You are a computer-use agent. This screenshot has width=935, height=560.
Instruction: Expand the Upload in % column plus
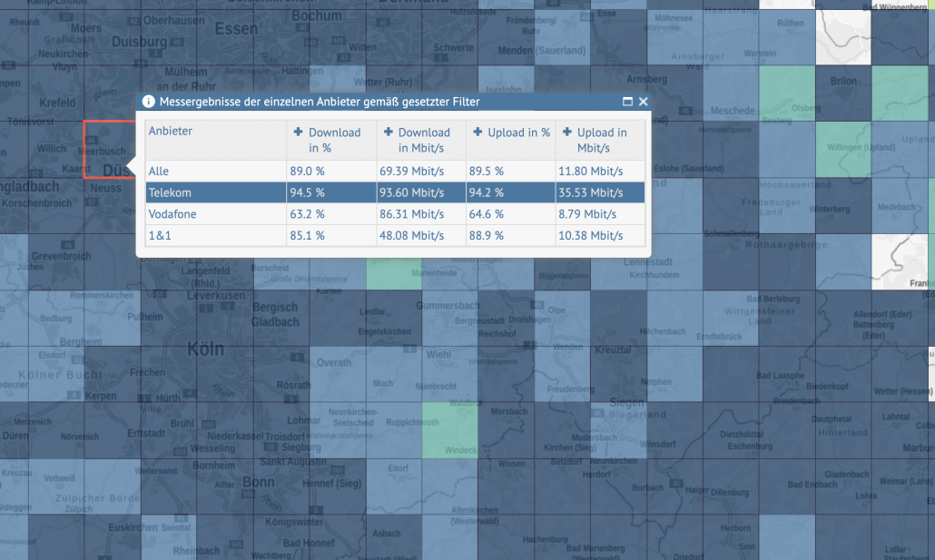coord(477,132)
